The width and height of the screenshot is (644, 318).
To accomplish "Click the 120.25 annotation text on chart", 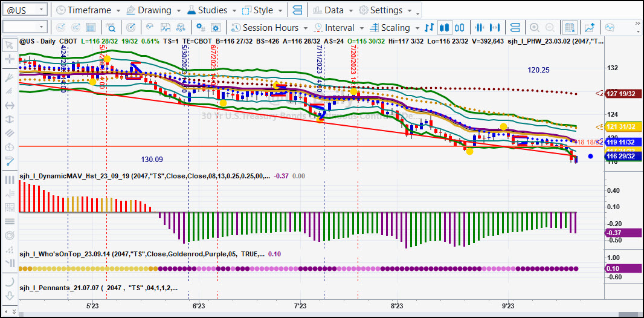I will (538, 70).
